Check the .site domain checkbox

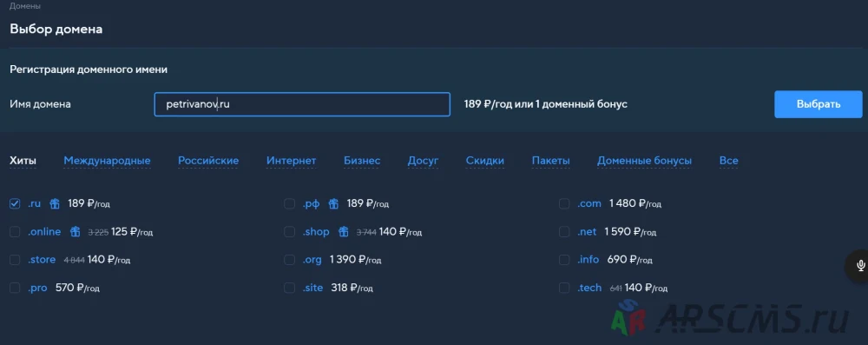[290, 288]
